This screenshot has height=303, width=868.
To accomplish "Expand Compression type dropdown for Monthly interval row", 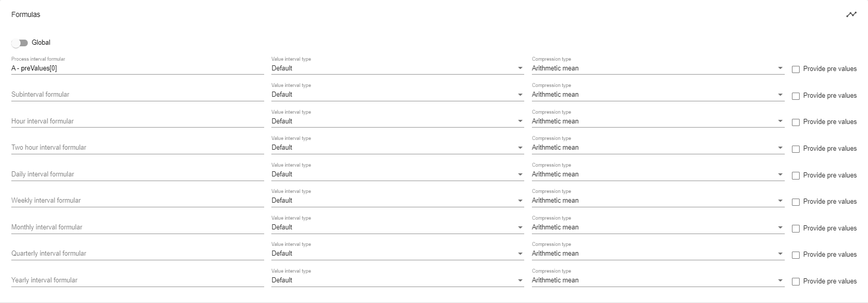I will coord(658,227).
